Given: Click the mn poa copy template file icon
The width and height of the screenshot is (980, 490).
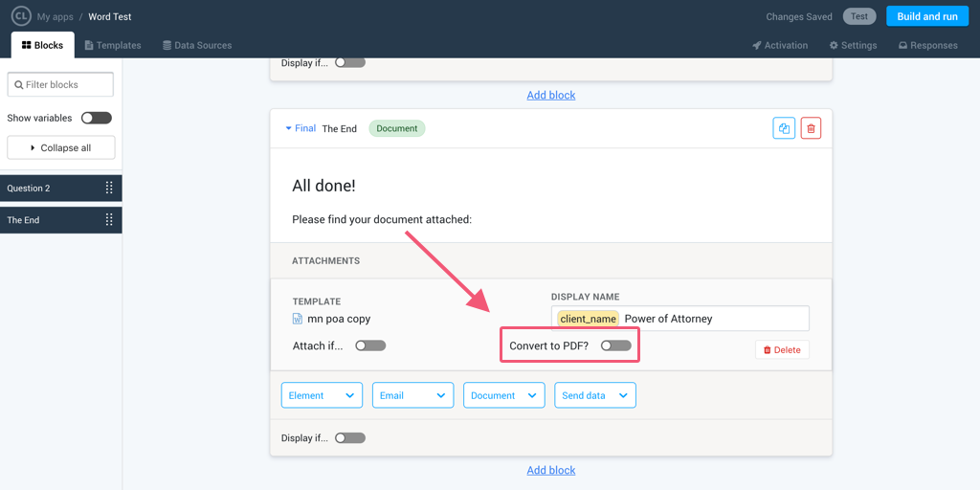Looking at the screenshot, I should (298, 319).
